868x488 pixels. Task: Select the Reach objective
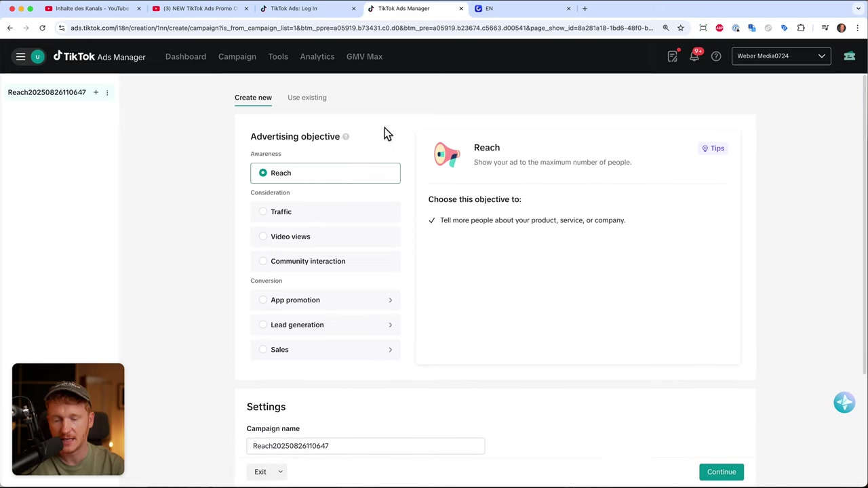tap(325, 173)
